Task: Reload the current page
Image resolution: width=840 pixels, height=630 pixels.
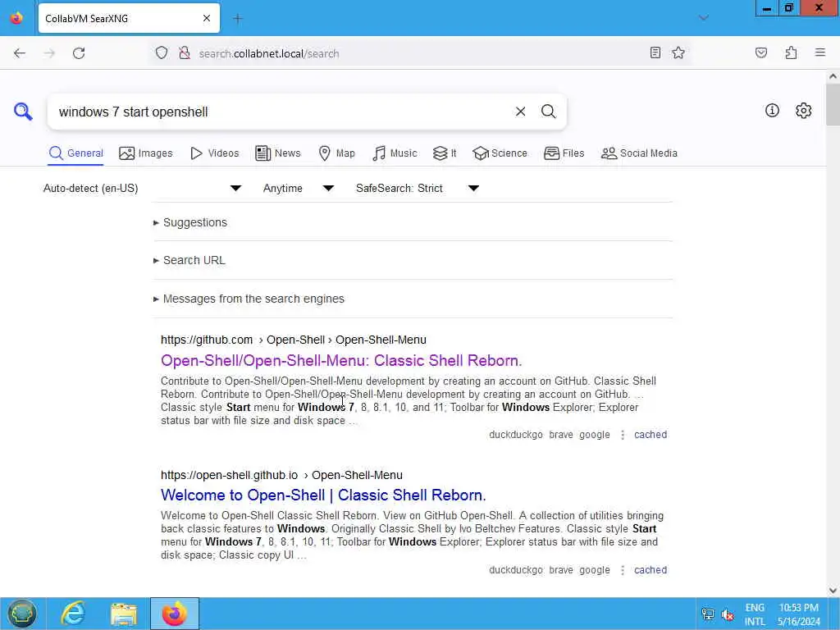Action: [x=79, y=53]
